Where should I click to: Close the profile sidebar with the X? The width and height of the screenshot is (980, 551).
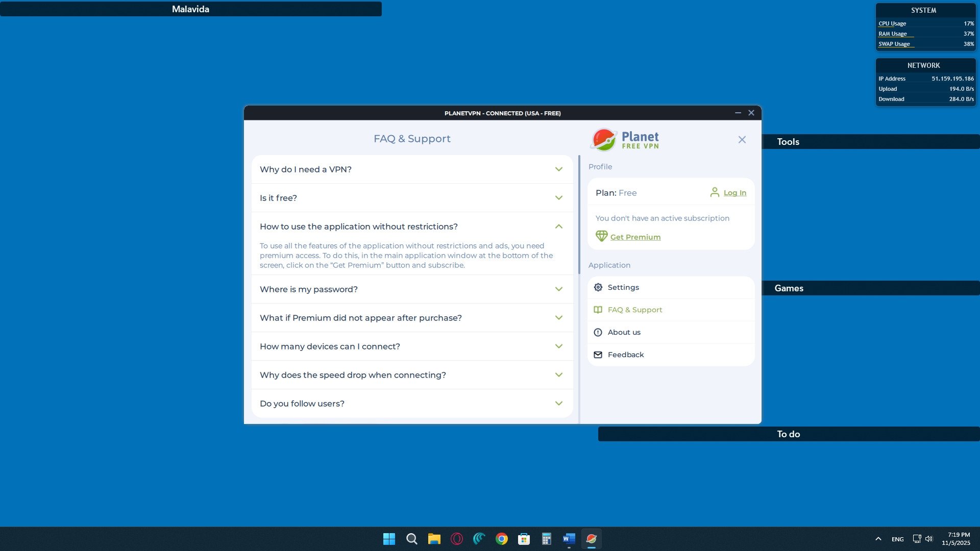[x=742, y=139]
